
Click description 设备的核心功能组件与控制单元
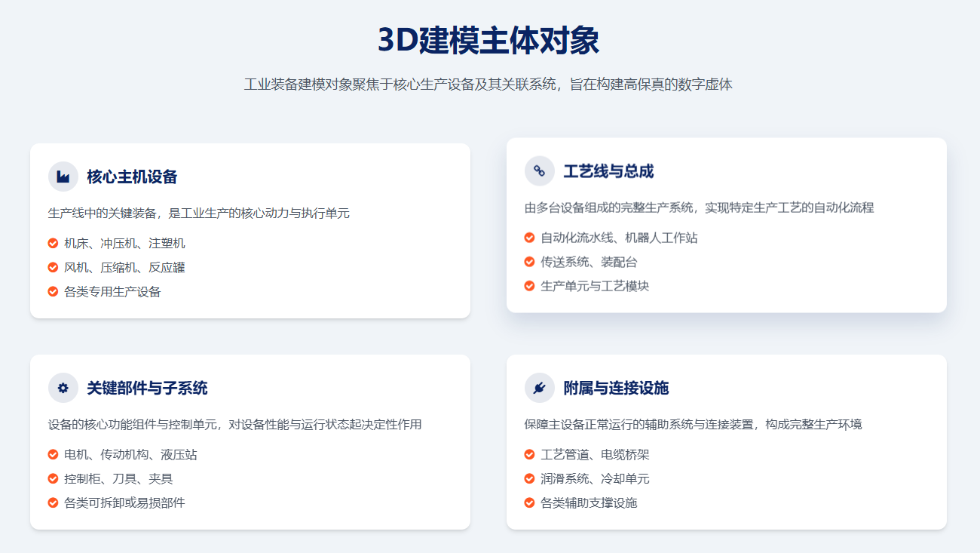[x=235, y=425]
